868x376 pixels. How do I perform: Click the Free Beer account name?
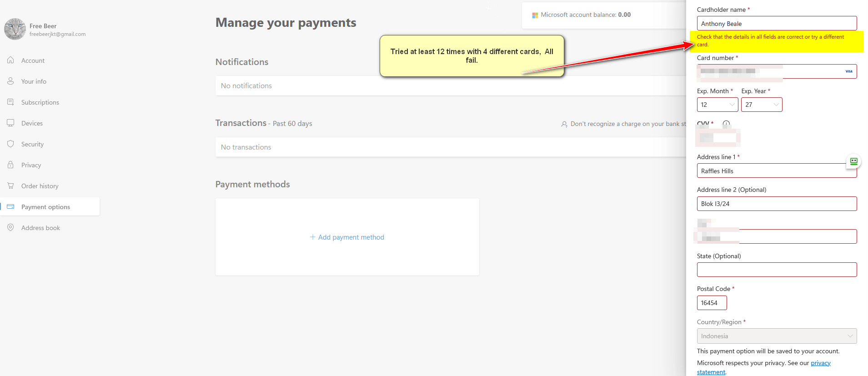43,26
